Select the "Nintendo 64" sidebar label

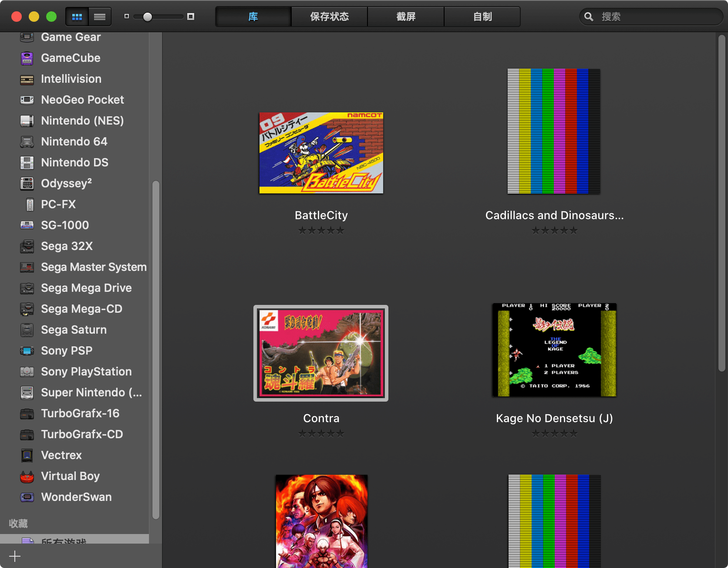click(x=74, y=142)
